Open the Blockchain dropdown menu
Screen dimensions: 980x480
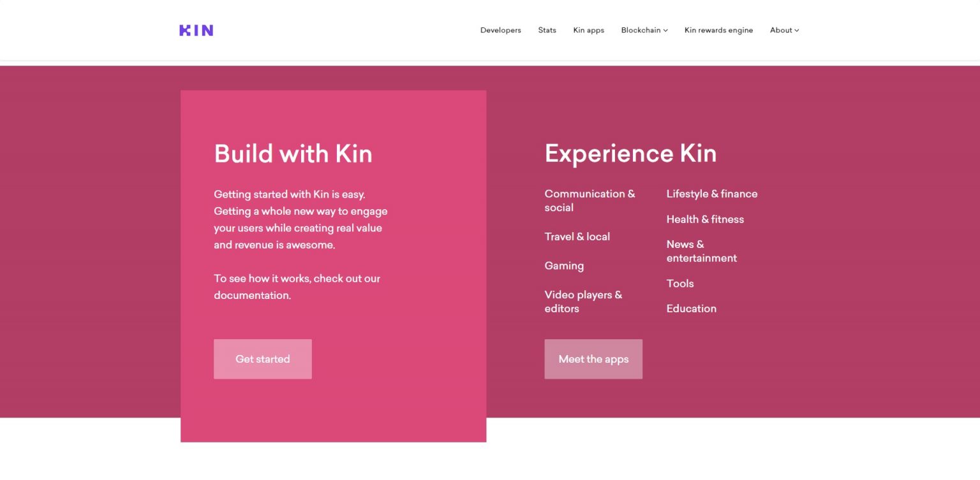(641, 30)
